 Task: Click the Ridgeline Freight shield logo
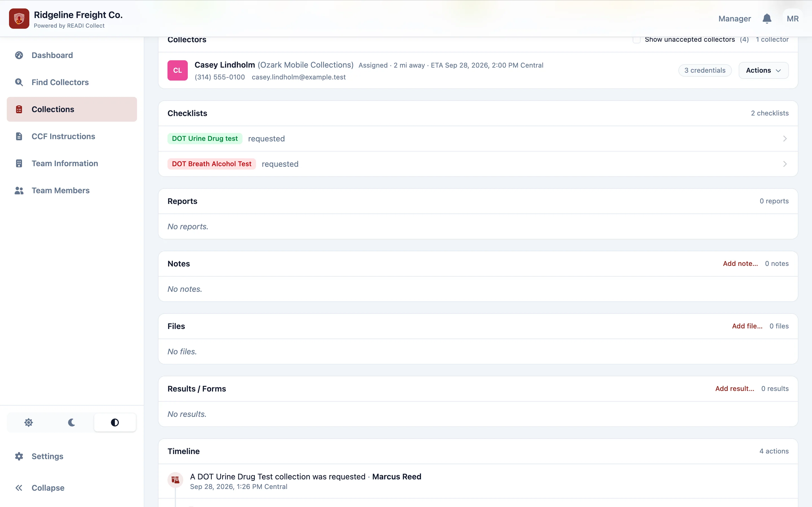(19, 19)
